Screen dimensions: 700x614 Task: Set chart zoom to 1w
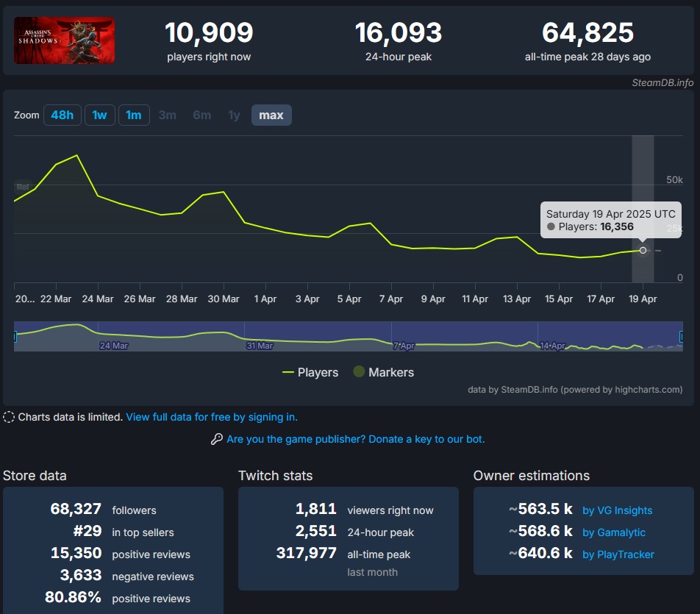[x=99, y=115]
